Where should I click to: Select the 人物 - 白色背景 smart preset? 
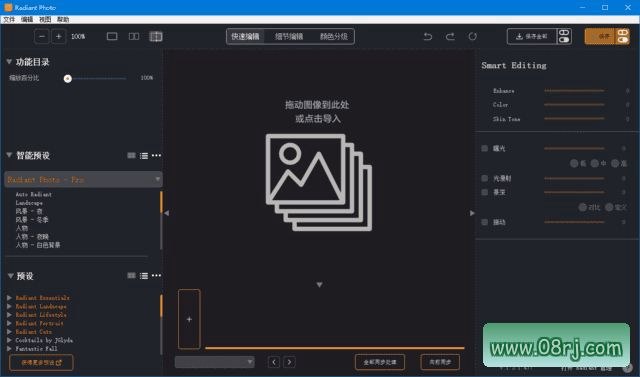click(x=38, y=245)
